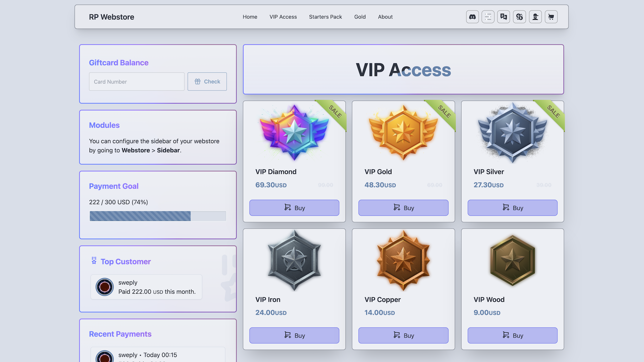Click the VIP Wood badge image
Viewport: 644px width, 362px height.
[512, 260]
